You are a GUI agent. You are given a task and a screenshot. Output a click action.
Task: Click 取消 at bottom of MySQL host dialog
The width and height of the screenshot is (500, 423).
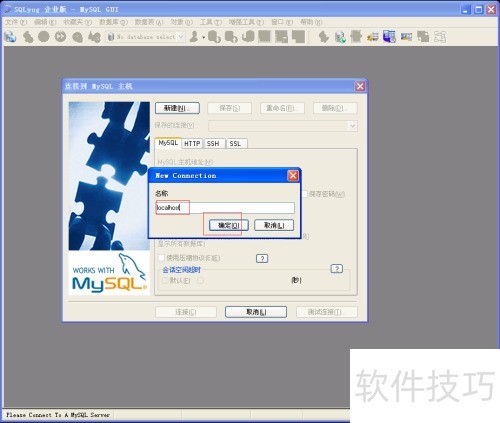point(256,312)
